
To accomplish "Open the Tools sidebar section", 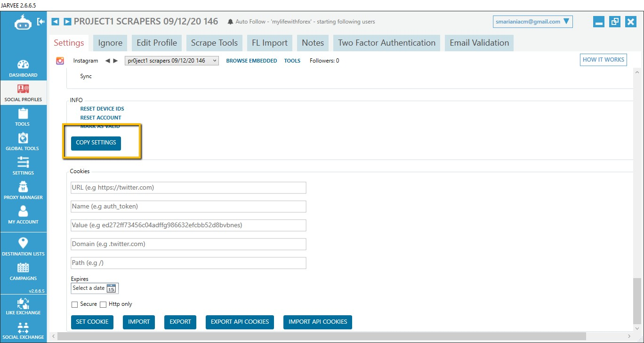I will (x=23, y=117).
